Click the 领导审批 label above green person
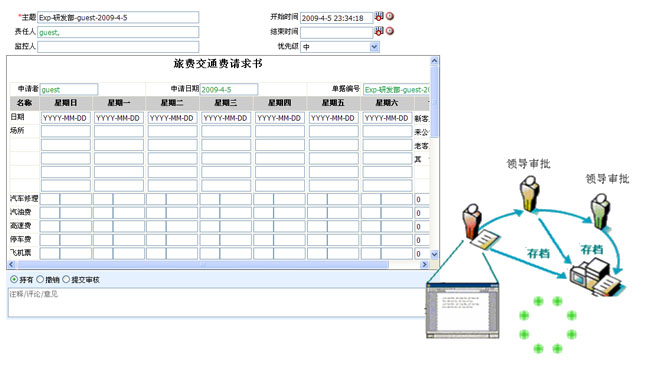650x365 pixels. pyautogui.click(x=608, y=179)
